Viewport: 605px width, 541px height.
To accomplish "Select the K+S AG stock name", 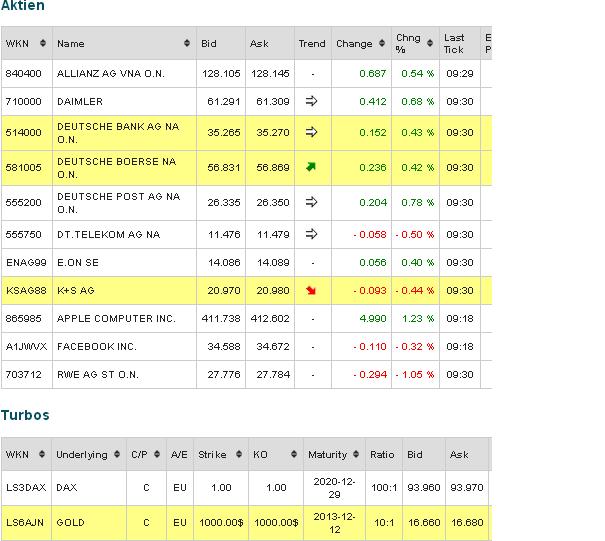I will 76,291.
